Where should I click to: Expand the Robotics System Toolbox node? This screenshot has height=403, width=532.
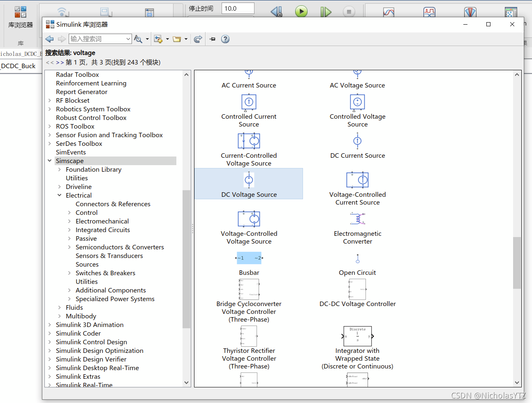[50, 109]
